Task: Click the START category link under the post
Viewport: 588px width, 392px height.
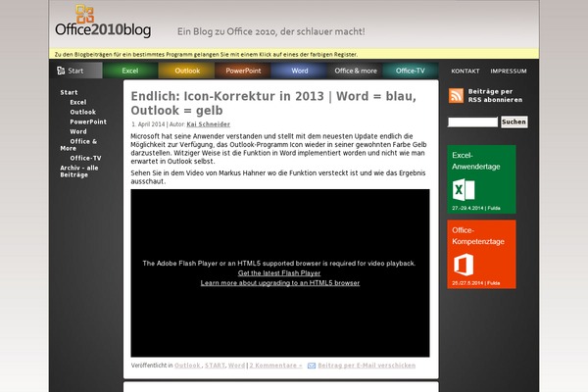Action: (x=215, y=366)
